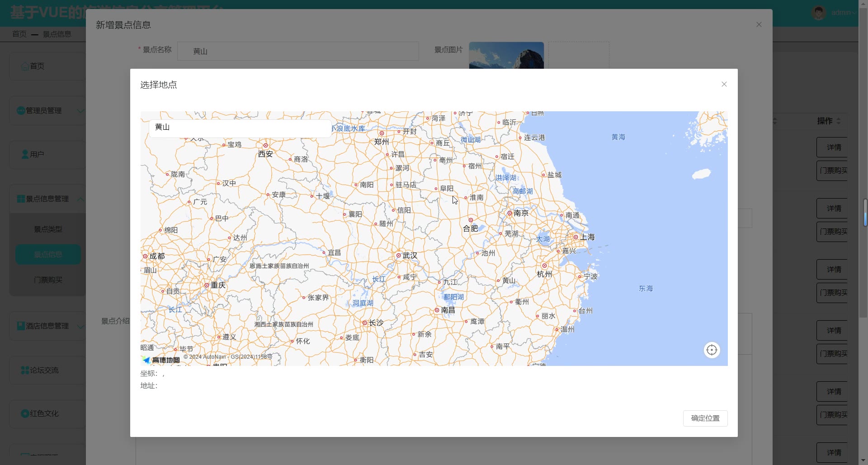Expand the 管理员管理 menu chevron
Image resolution: width=868 pixels, height=465 pixels.
tap(80, 111)
